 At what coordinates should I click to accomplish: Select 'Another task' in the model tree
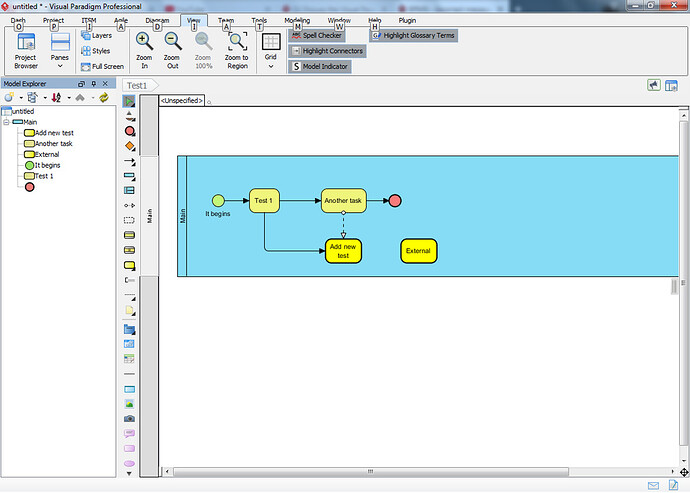pyautogui.click(x=53, y=144)
